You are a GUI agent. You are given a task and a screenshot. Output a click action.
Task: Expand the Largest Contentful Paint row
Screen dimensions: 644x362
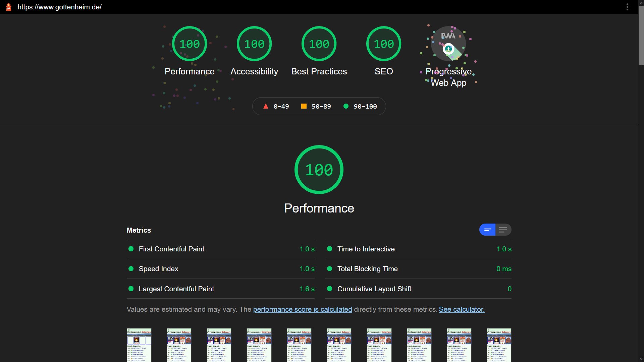click(x=176, y=289)
